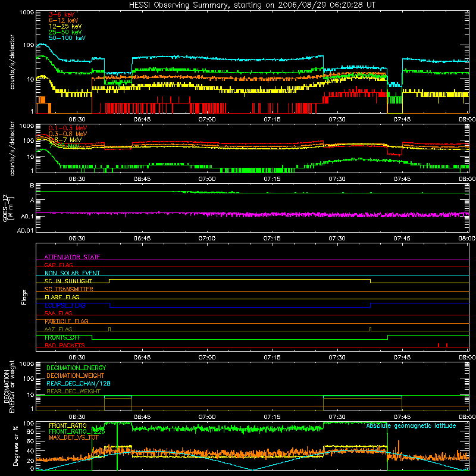Click the 06:45 time label below decimation panel
476x476 pixels.
[x=142, y=417]
